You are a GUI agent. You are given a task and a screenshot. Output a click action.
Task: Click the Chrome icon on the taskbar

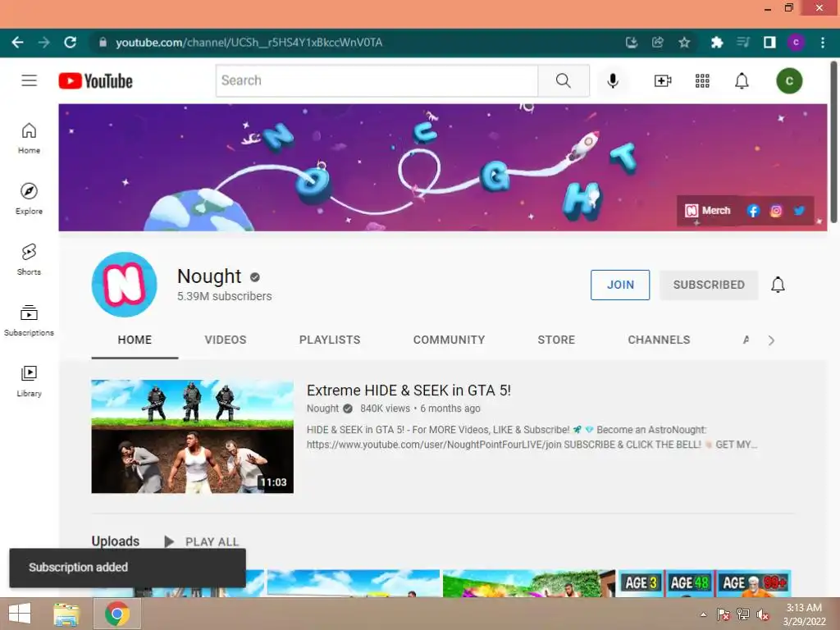(117, 614)
